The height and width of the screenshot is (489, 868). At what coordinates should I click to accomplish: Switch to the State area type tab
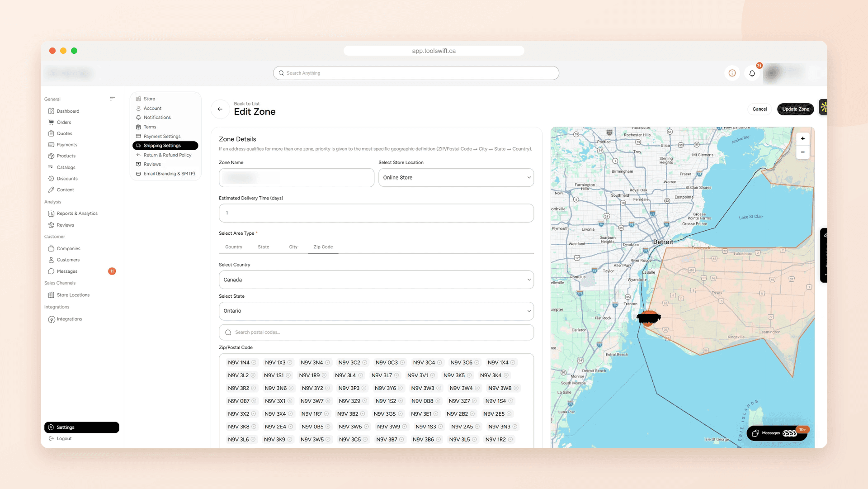click(x=264, y=247)
